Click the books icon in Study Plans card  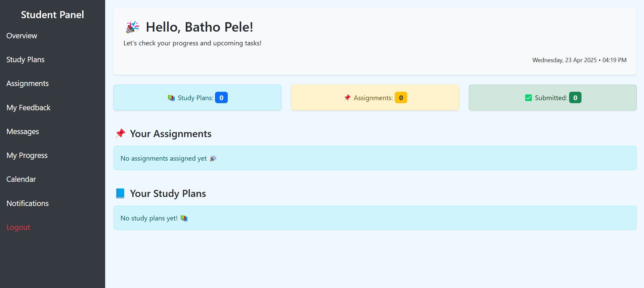coord(171,98)
